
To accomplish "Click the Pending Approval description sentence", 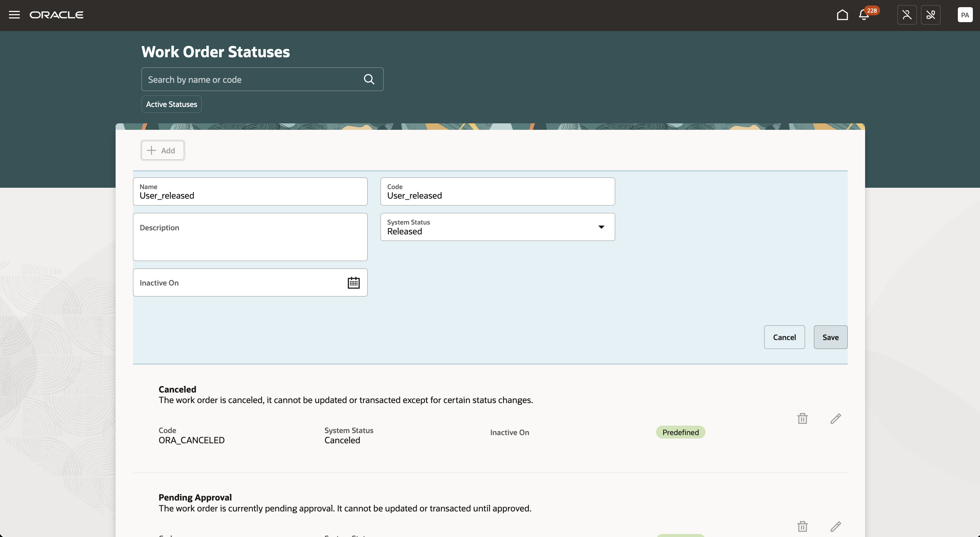I will pyautogui.click(x=345, y=508).
